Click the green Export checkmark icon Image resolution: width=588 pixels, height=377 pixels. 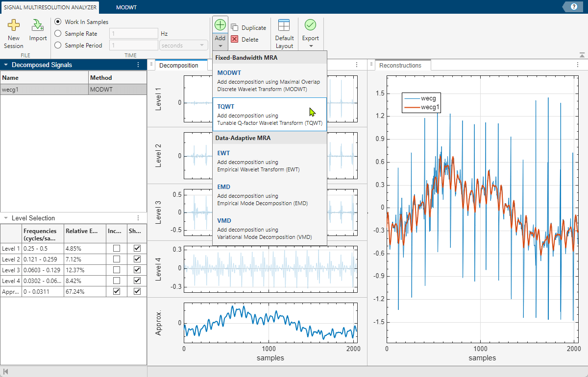pos(310,24)
